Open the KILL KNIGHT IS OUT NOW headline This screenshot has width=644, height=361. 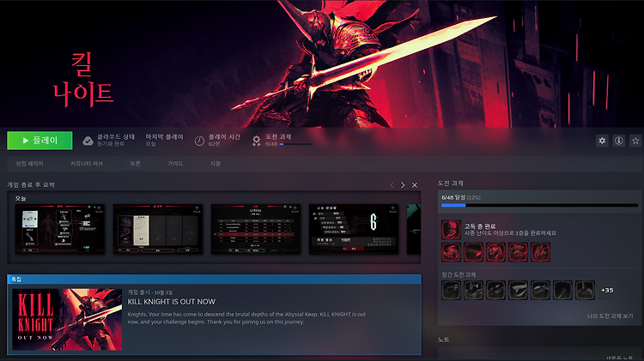[171, 302]
